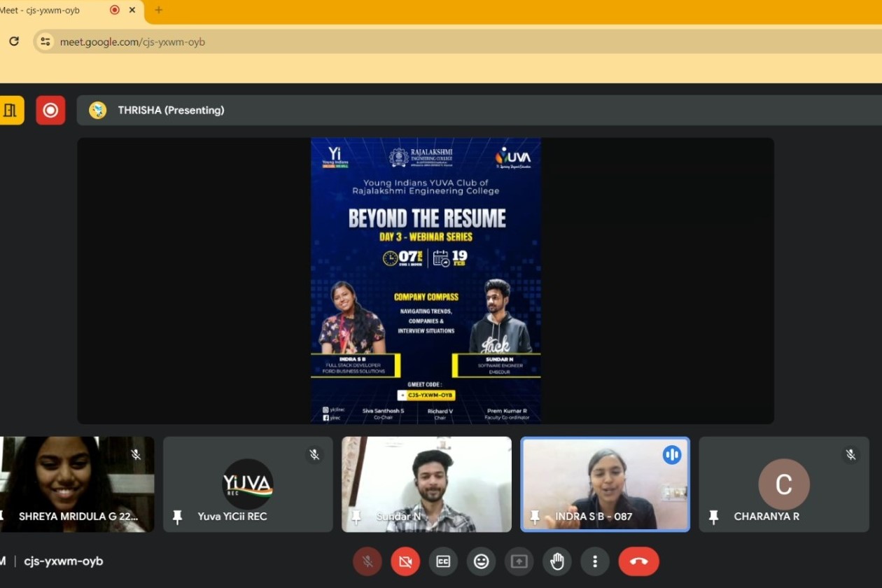The image size is (882, 588).
Task: Click the present screen button
Action: [x=519, y=561]
